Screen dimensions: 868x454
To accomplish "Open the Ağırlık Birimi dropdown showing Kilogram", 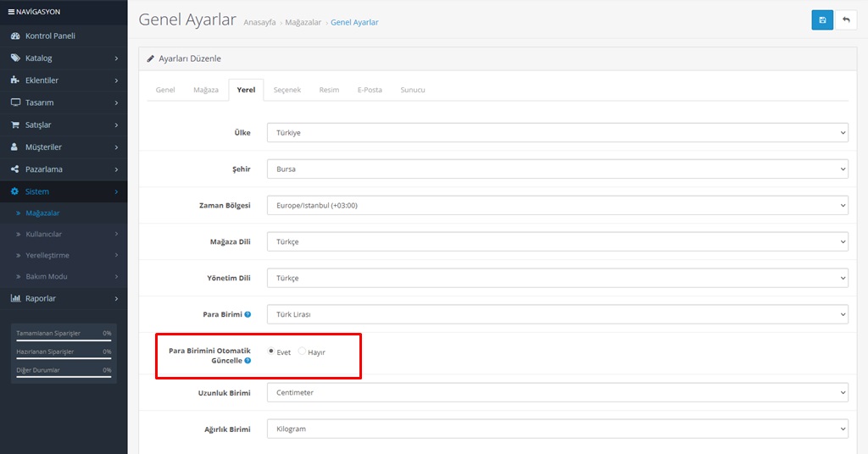I will click(x=558, y=429).
